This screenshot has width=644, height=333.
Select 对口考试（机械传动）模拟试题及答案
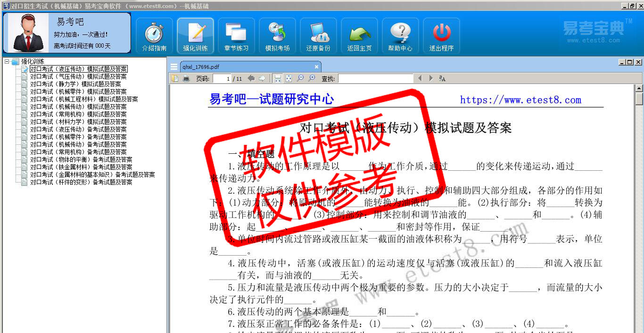tap(78, 107)
